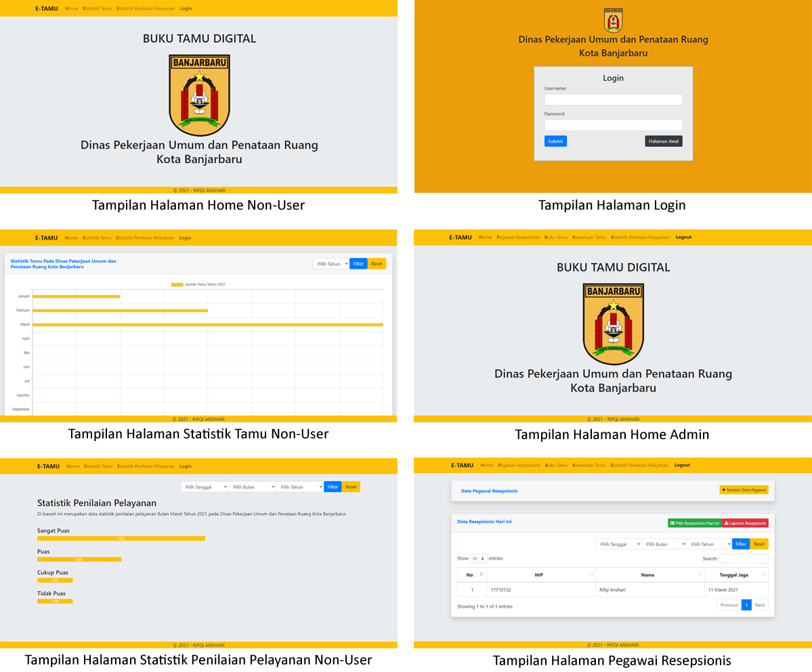Click the list icon on Pilih Resepsionis Hari Ini
812x672 pixels.
point(672,523)
